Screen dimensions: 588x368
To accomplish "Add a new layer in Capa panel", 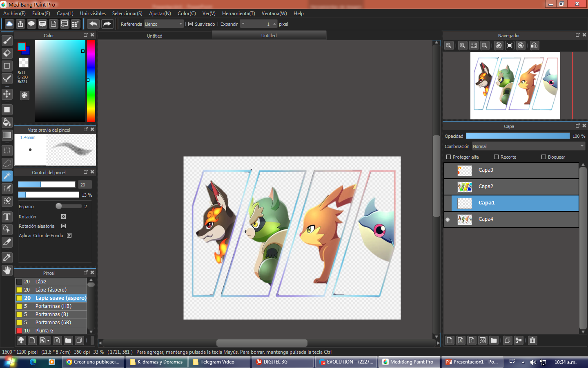I will 450,340.
